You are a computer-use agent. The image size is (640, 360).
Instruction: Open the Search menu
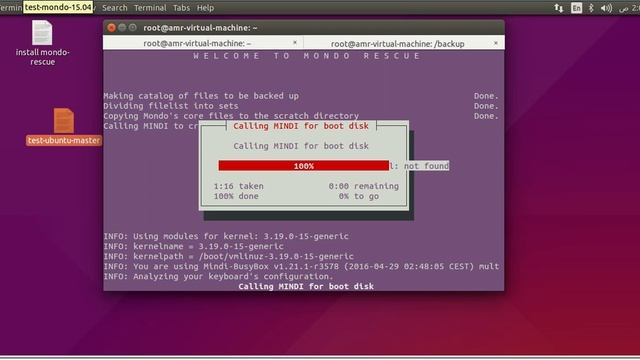point(115,8)
